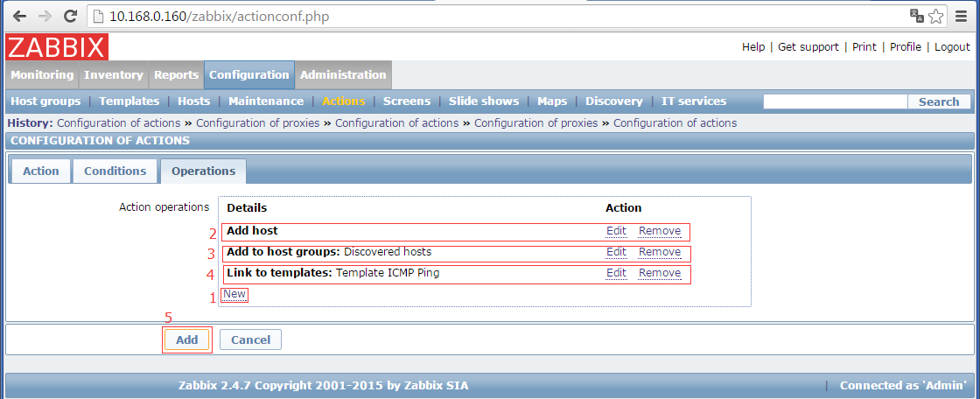
Task: Open first Configuration of proxies history link
Action: (x=258, y=123)
